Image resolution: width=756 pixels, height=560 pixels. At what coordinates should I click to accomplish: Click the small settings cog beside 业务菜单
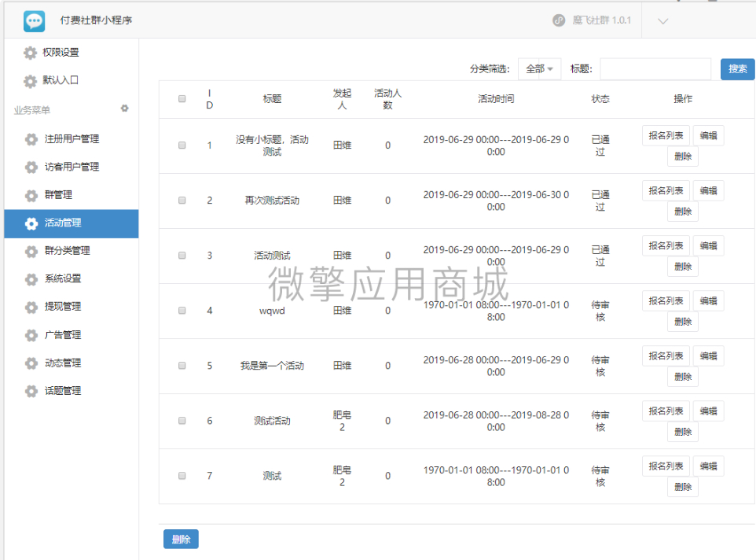coord(124,109)
